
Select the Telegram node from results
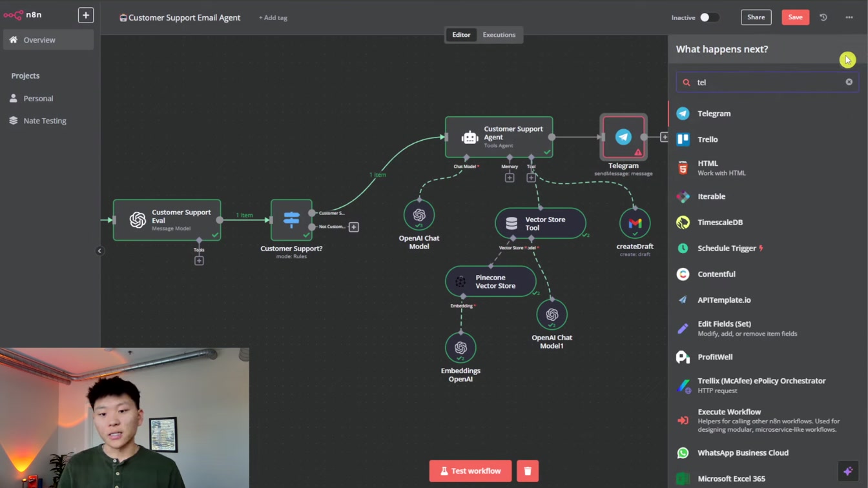click(x=768, y=114)
